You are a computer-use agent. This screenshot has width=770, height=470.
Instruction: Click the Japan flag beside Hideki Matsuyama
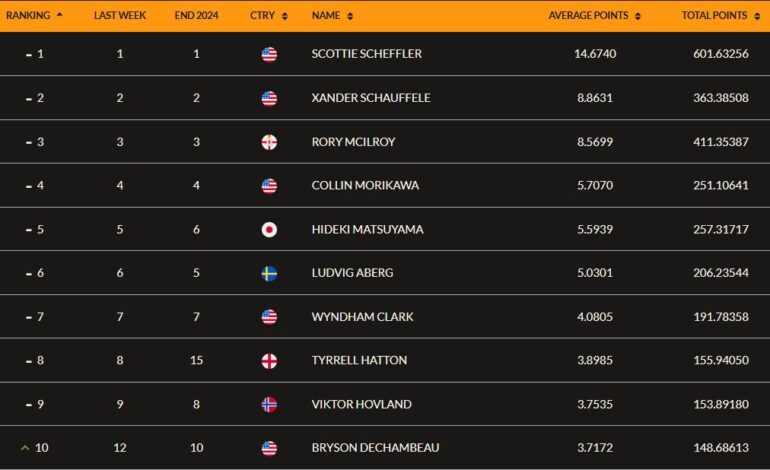(269, 229)
